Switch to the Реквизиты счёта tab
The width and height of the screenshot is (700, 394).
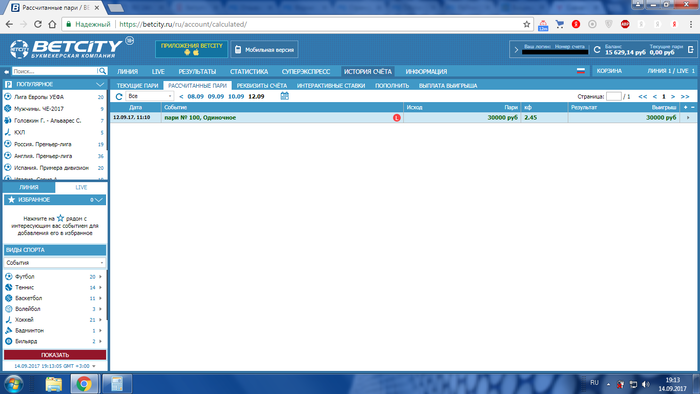(x=262, y=85)
